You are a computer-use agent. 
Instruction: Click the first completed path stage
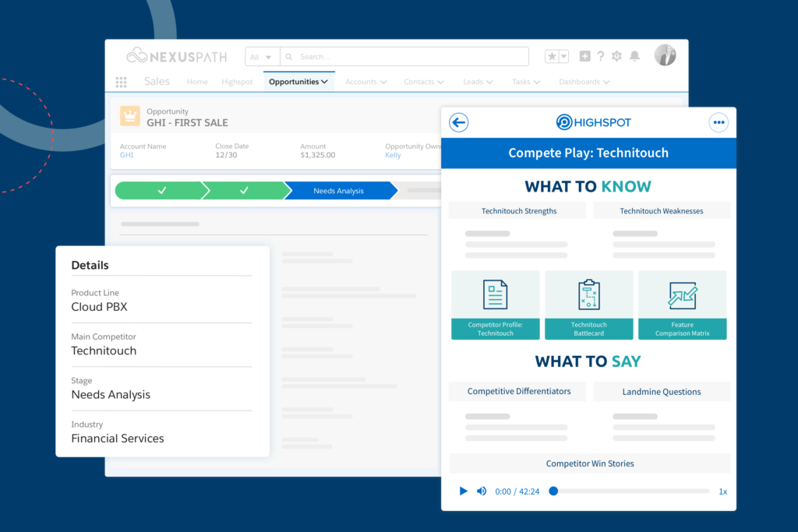coord(162,191)
